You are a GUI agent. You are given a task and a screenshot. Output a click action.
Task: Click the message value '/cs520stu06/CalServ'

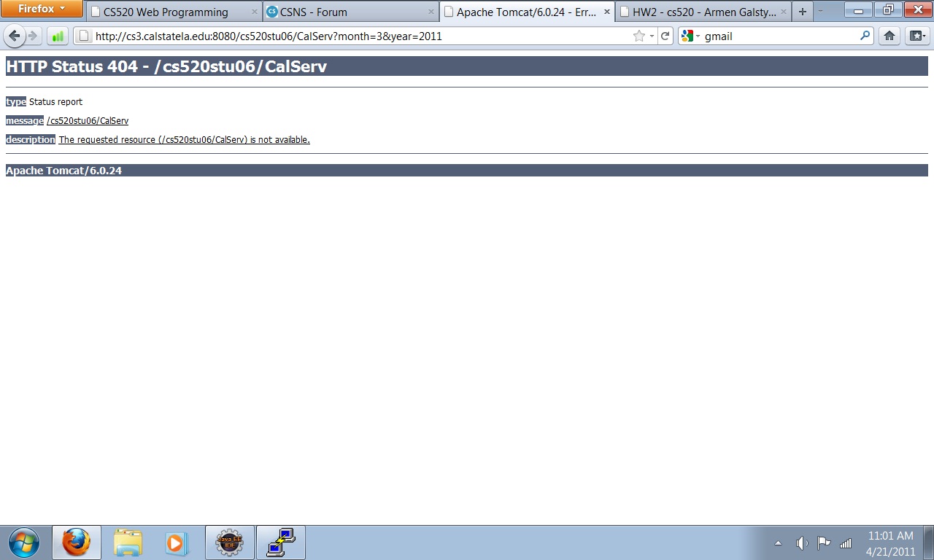tap(88, 121)
